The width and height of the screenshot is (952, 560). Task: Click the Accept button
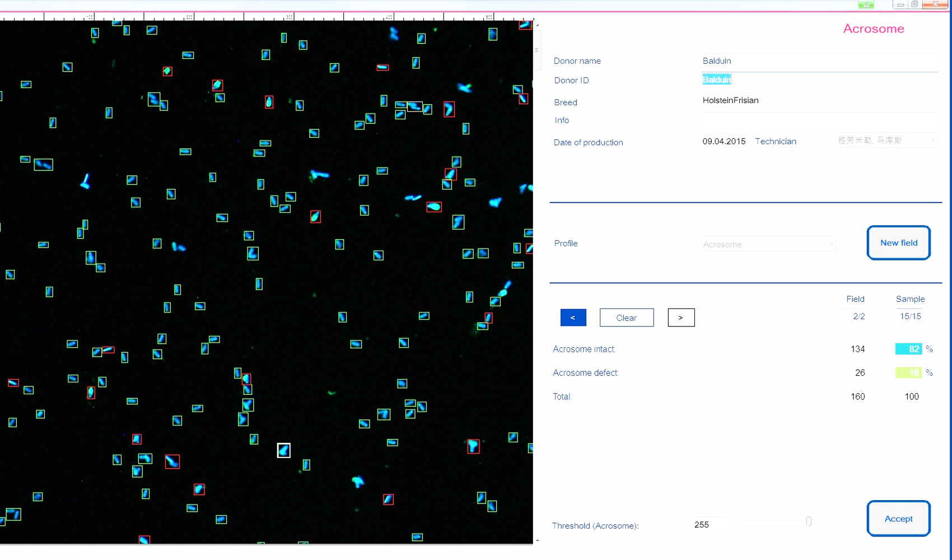(x=898, y=519)
